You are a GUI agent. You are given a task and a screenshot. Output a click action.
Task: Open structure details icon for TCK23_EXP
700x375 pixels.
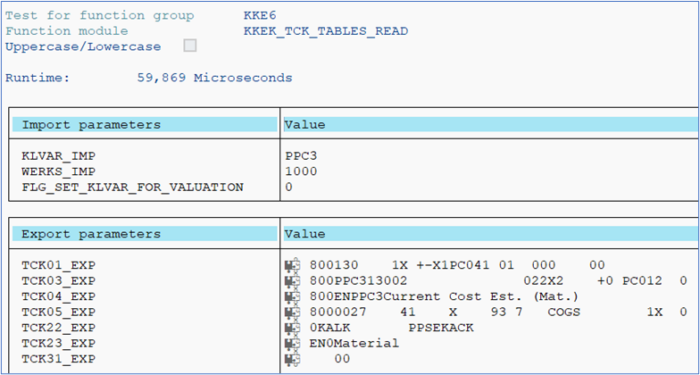(293, 344)
